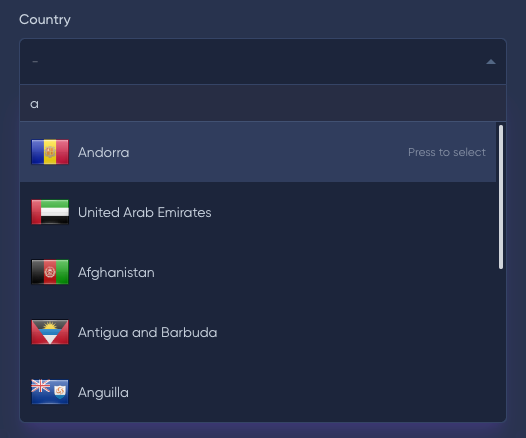Click the "Press to select" hint text
526x438 pixels.
coord(447,152)
